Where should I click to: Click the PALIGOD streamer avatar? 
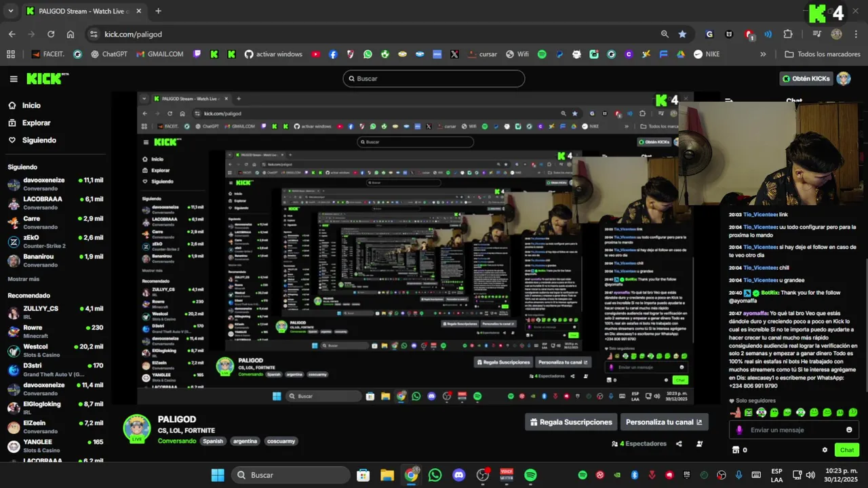click(136, 428)
